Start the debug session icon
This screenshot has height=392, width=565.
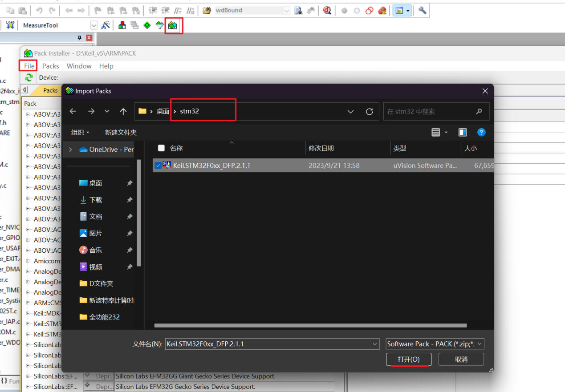coord(327,10)
